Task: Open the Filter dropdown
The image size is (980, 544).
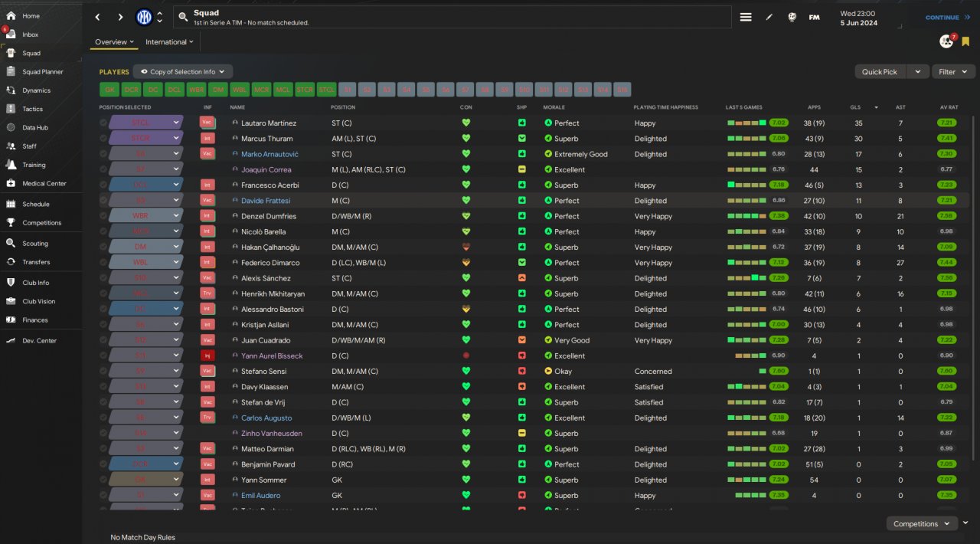Action: point(952,72)
